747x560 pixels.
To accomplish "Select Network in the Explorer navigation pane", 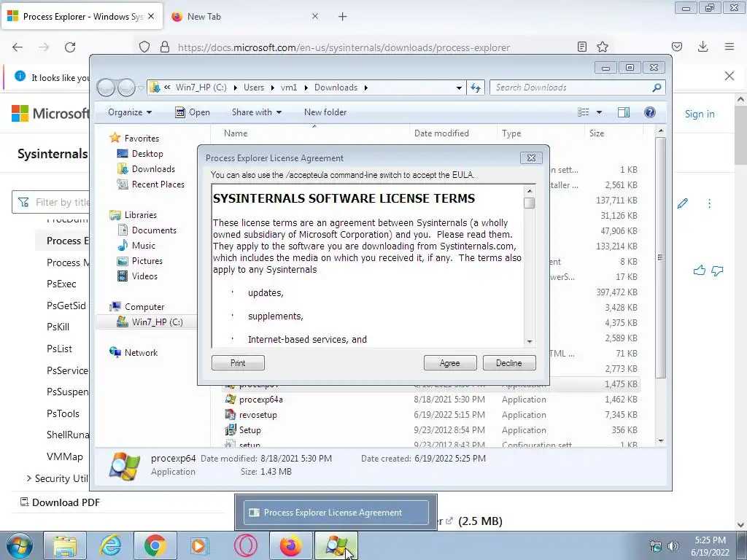I will click(x=141, y=353).
